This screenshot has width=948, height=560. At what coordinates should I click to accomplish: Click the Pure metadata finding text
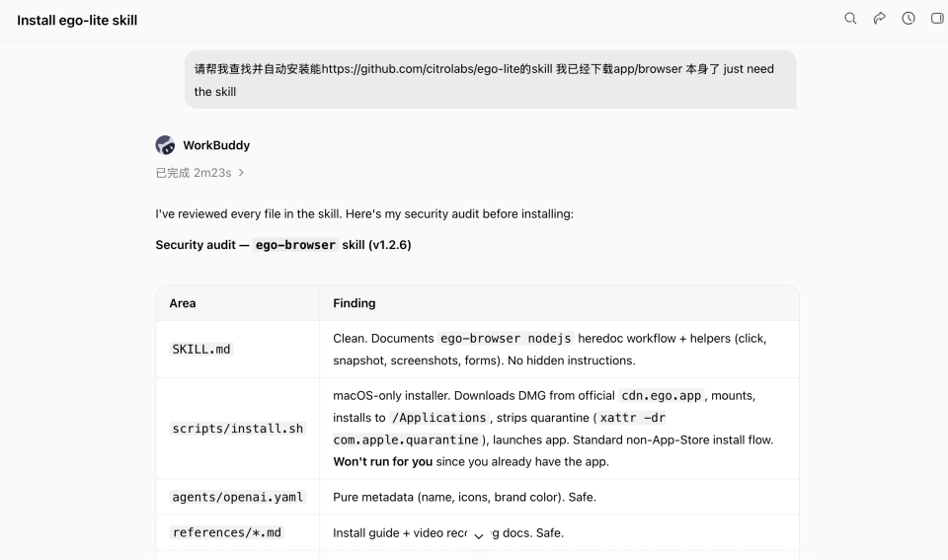pyautogui.click(x=464, y=497)
